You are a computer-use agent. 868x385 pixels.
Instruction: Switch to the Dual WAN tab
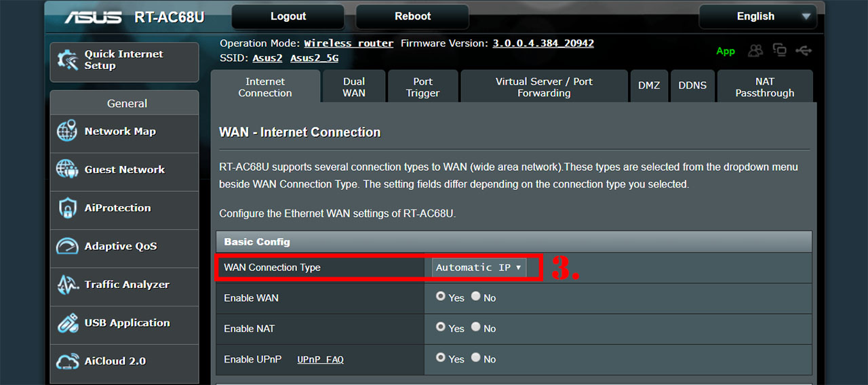pyautogui.click(x=354, y=87)
